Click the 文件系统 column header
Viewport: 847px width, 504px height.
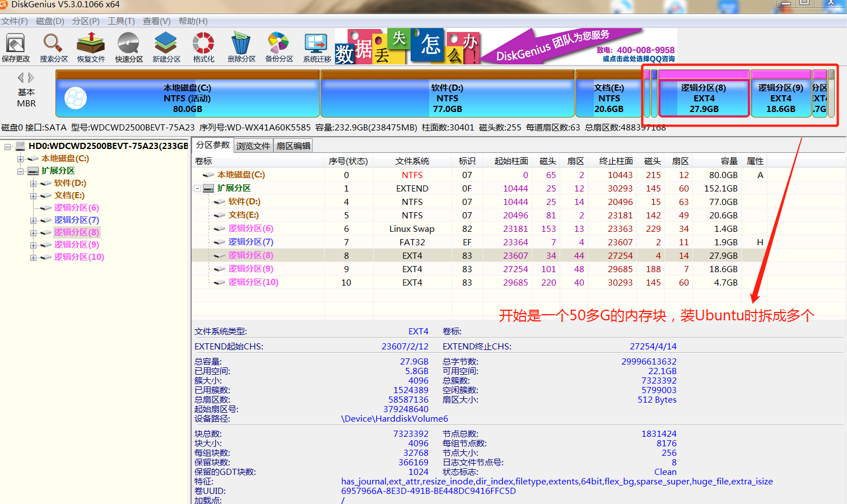point(412,161)
